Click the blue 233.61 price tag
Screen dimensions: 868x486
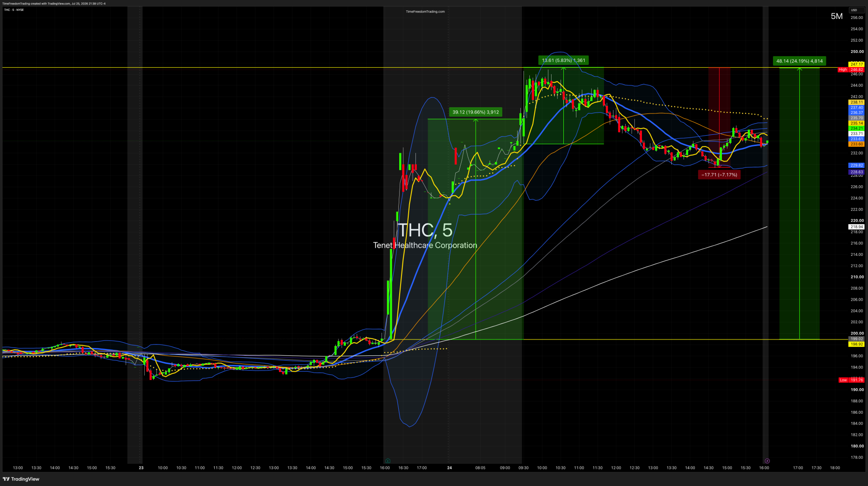pos(857,139)
